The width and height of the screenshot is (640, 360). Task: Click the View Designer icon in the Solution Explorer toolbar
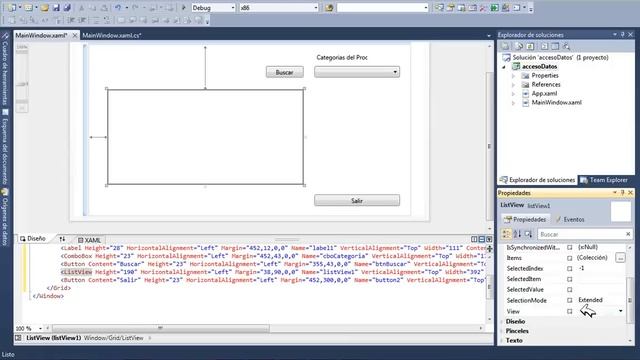click(x=555, y=46)
